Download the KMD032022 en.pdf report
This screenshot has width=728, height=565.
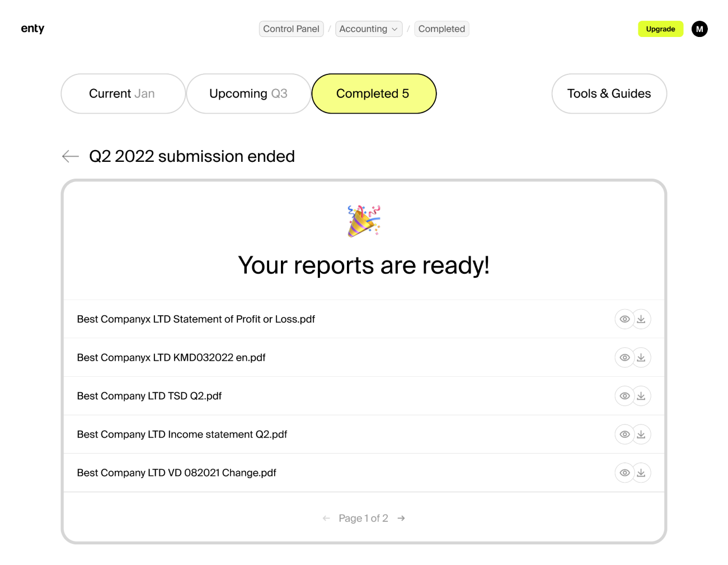(x=641, y=358)
